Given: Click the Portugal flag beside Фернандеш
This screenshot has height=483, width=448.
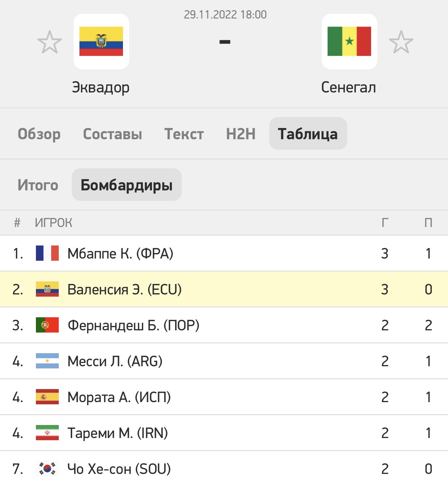Looking at the screenshot, I should pyautogui.click(x=47, y=325).
